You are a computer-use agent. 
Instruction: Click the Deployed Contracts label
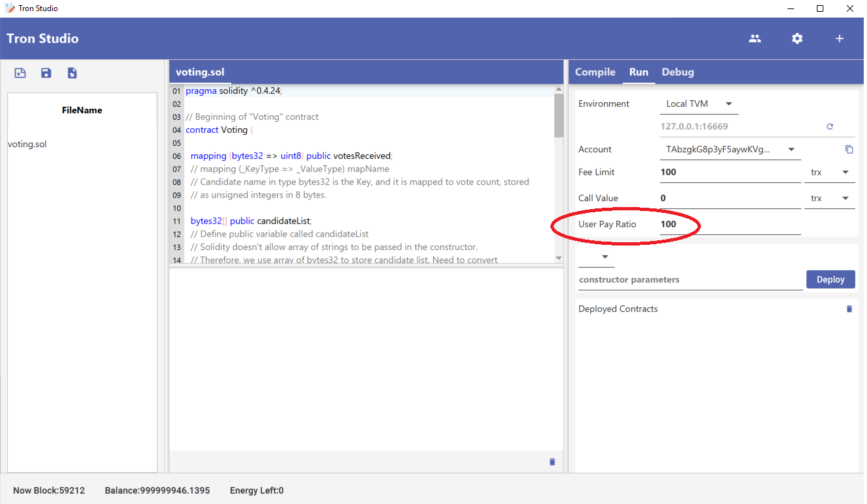(x=618, y=309)
